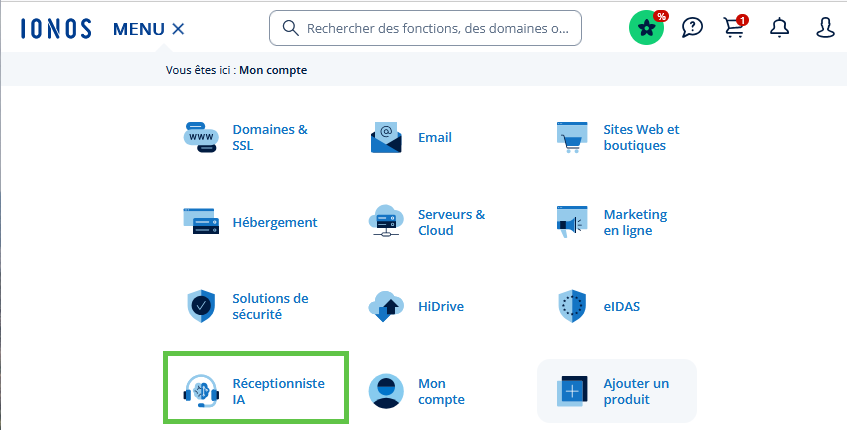Click the Sites Web et boutiques cart icon
Image resolution: width=847 pixels, height=430 pixels.
[571, 137]
